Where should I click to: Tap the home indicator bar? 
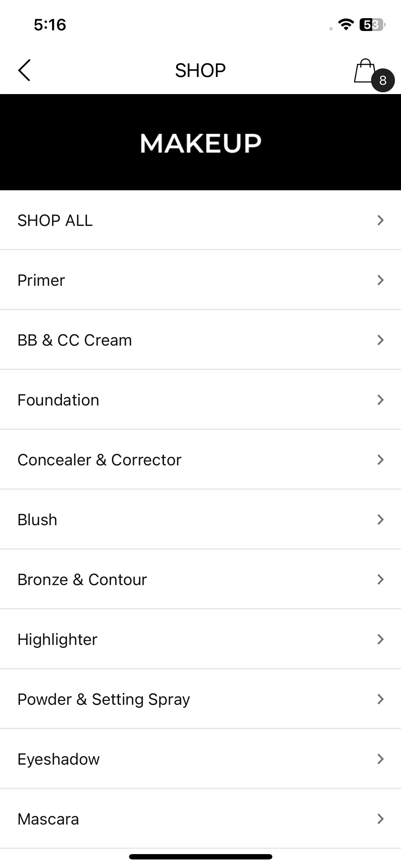coord(200,857)
